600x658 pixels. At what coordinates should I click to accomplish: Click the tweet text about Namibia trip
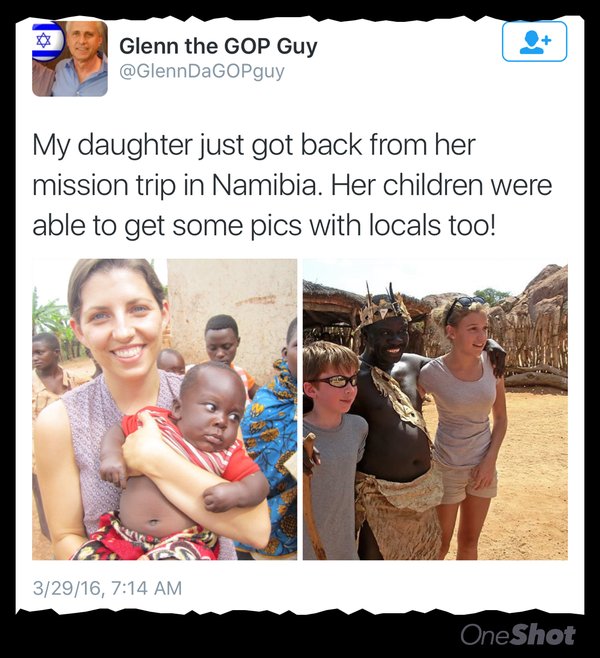[x=292, y=185]
